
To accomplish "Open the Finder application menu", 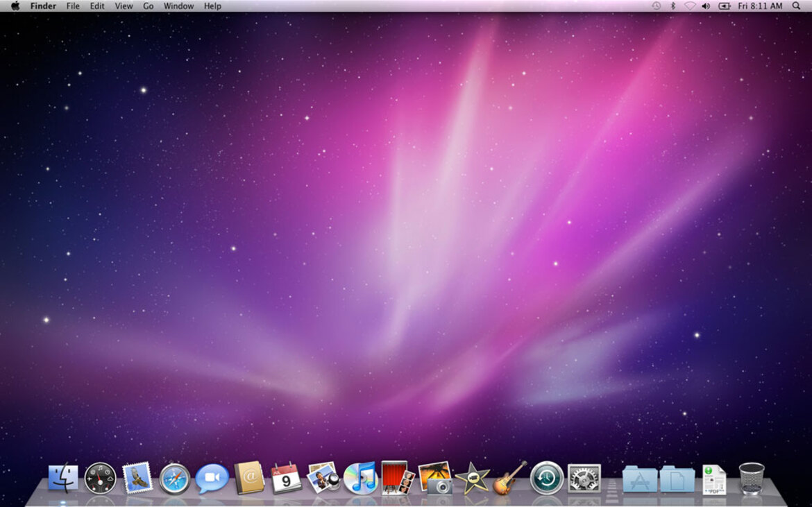I will pos(43,6).
